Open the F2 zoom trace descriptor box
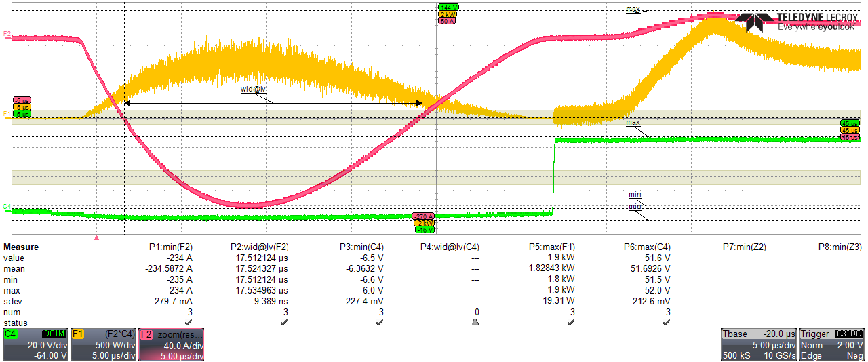The height and width of the screenshot is (362, 868). 172,345
